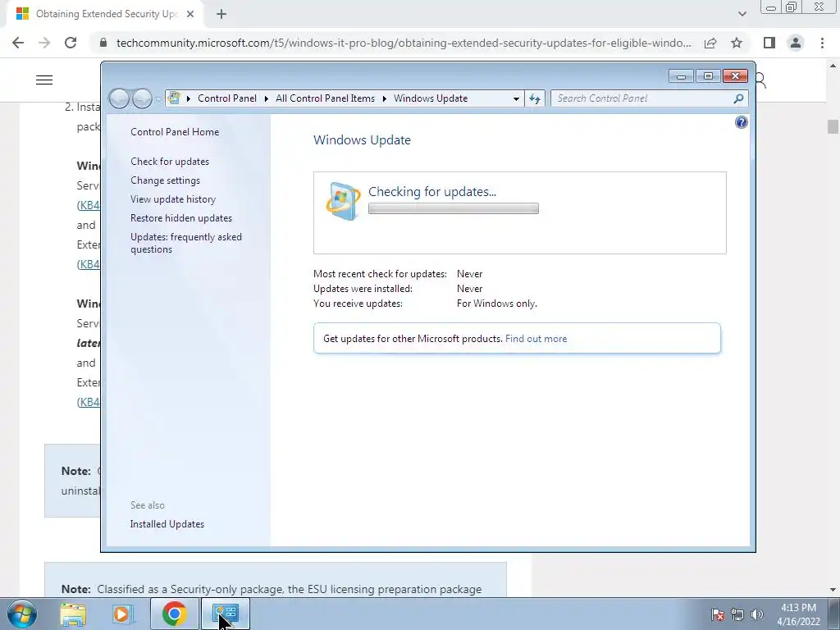The image size is (840, 630).
Task: Open the volume speaker tray icon
Action: 757,615
